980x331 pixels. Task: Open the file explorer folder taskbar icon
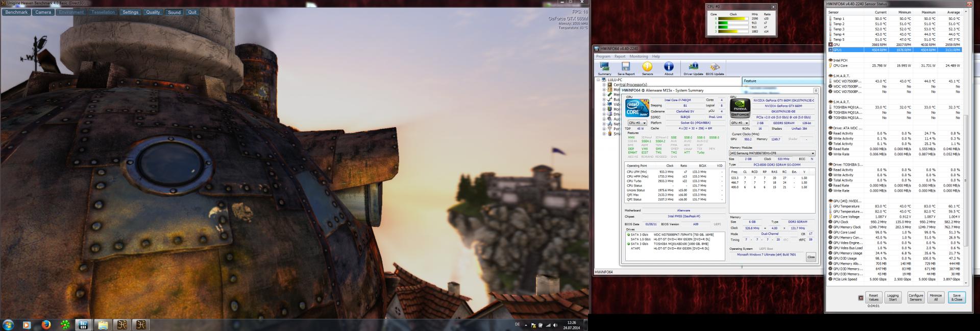(103, 324)
